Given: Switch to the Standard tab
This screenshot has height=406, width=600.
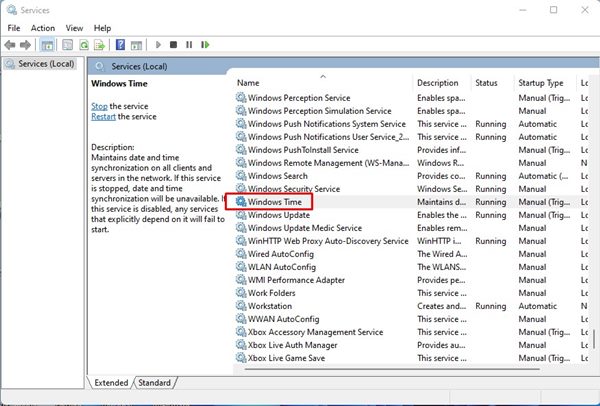Looking at the screenshot, I should (154, 382).
